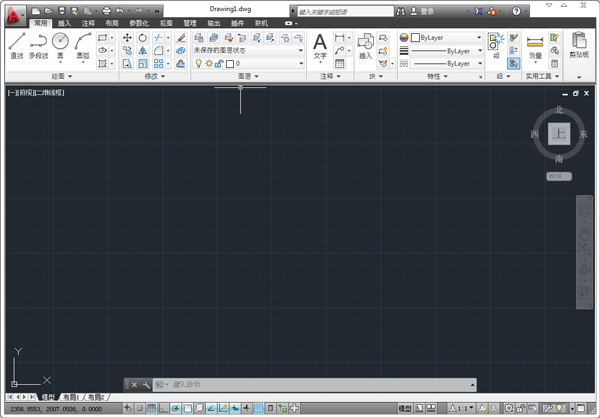
Task: Toggle layer freeze sun icon
Action: click(208, 63)
